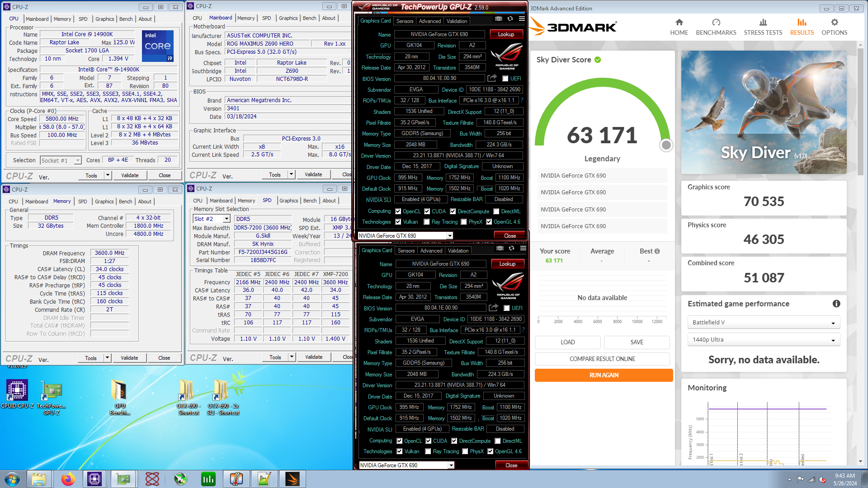868x488 pixels.
Task: Click LOAD button in 3DMark
Action: click(568, 342)
